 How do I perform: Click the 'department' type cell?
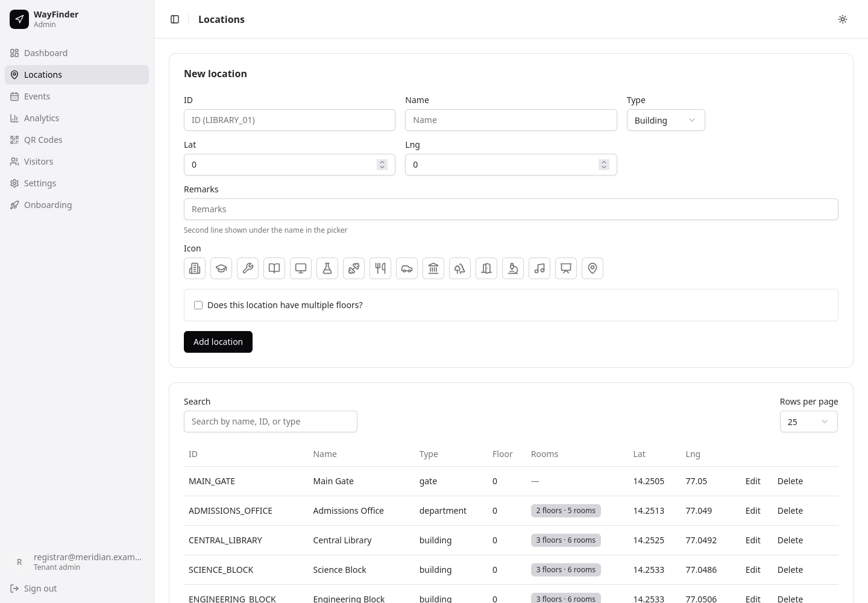pos(443,511)
